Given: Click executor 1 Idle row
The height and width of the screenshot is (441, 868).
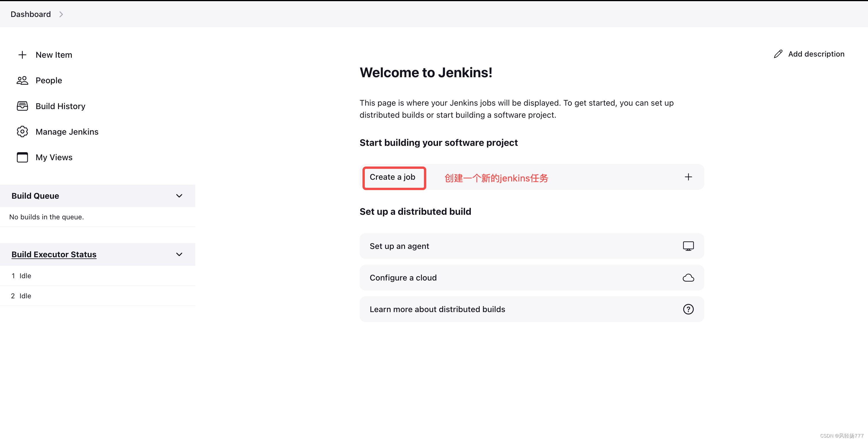Looking at the screenshot, I should click(98, 276).
